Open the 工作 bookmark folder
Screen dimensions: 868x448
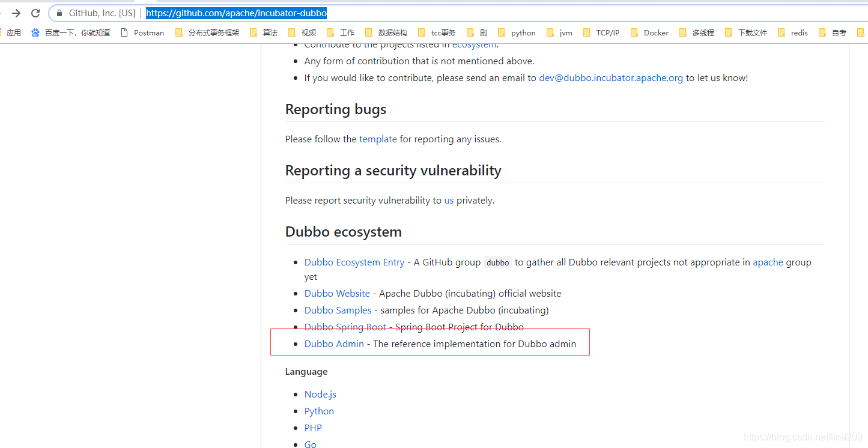click(x=341, y=33)
